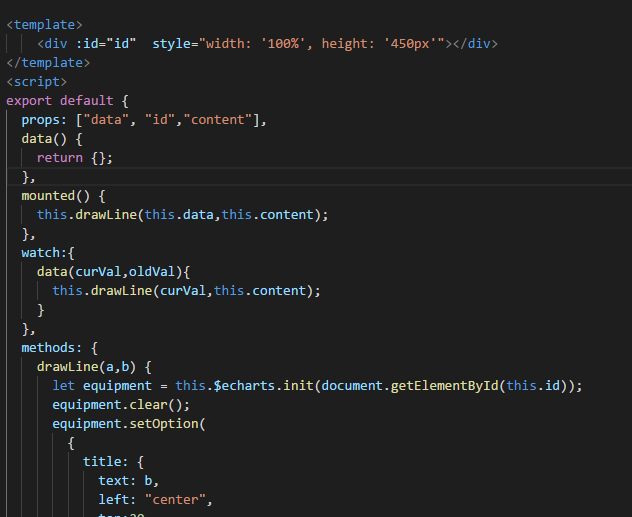Click the 'text: b,' line

point(129,481)
